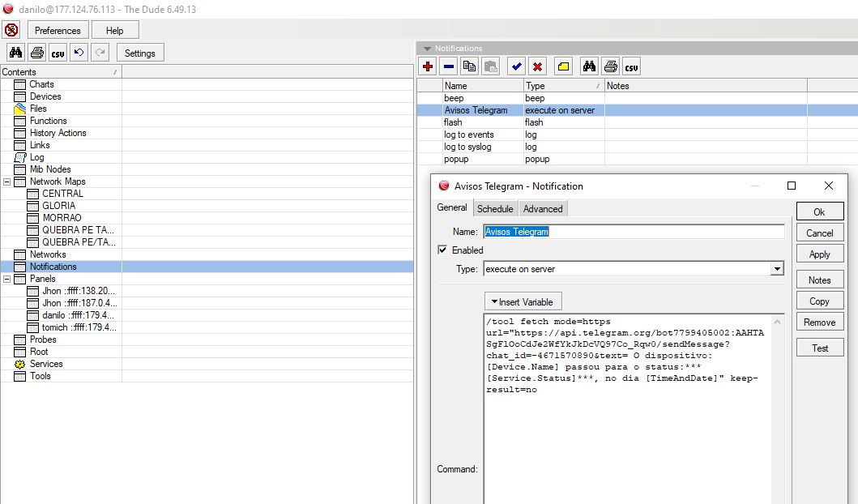The width and height of the screenshot is (858, 504).
Task: Click the Notes button in dialog
Action: [820, 280]
